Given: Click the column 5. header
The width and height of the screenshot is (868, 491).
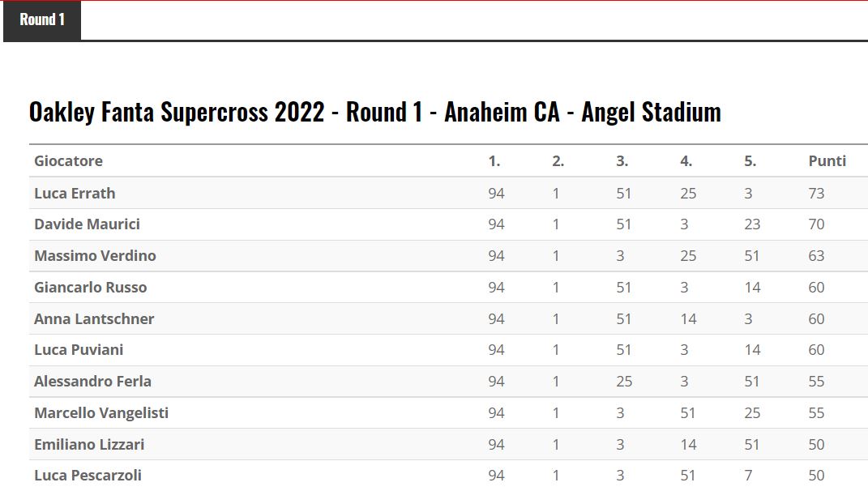Looking at the screenshot, I should point(750,161).
